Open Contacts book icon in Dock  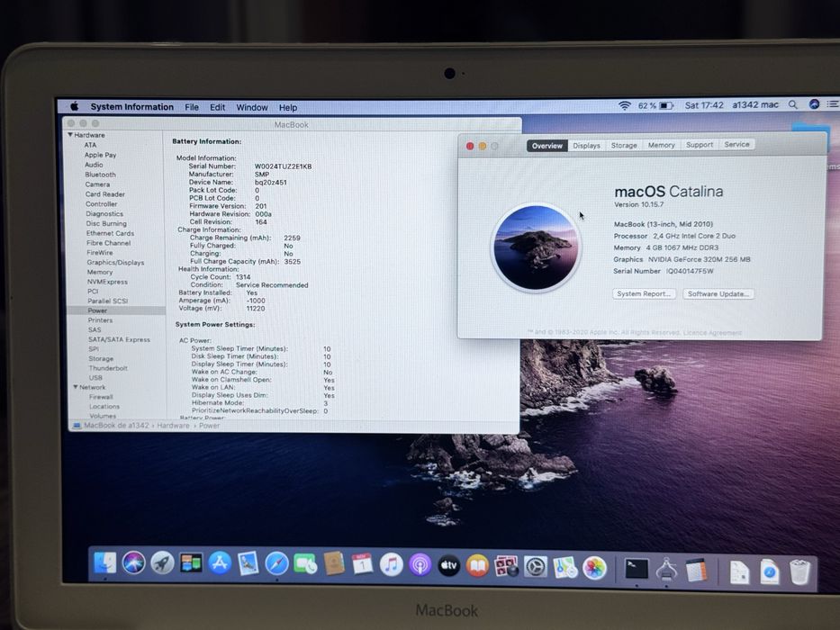pyautogui.click(x=334, y=564)
